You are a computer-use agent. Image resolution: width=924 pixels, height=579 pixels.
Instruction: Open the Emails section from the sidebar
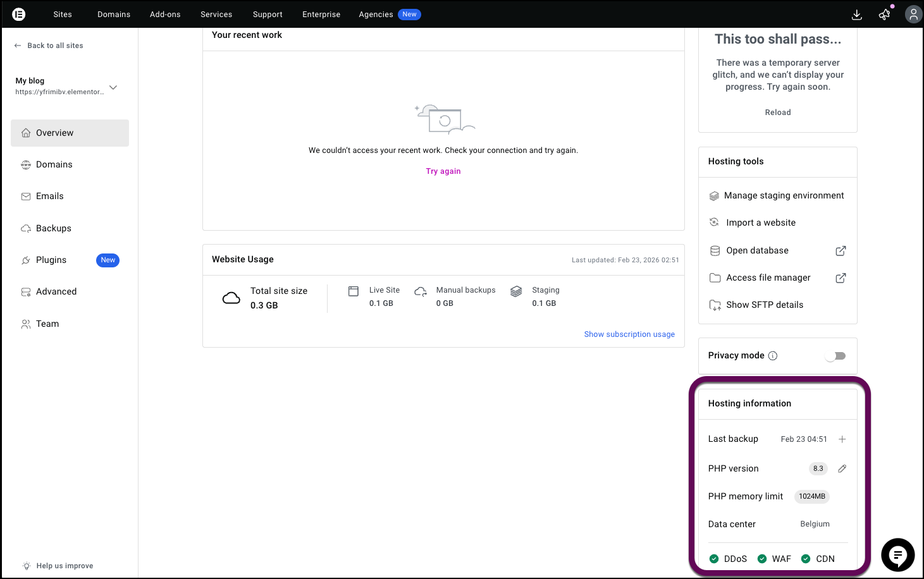pyautogui.click(x=50, y=196)
